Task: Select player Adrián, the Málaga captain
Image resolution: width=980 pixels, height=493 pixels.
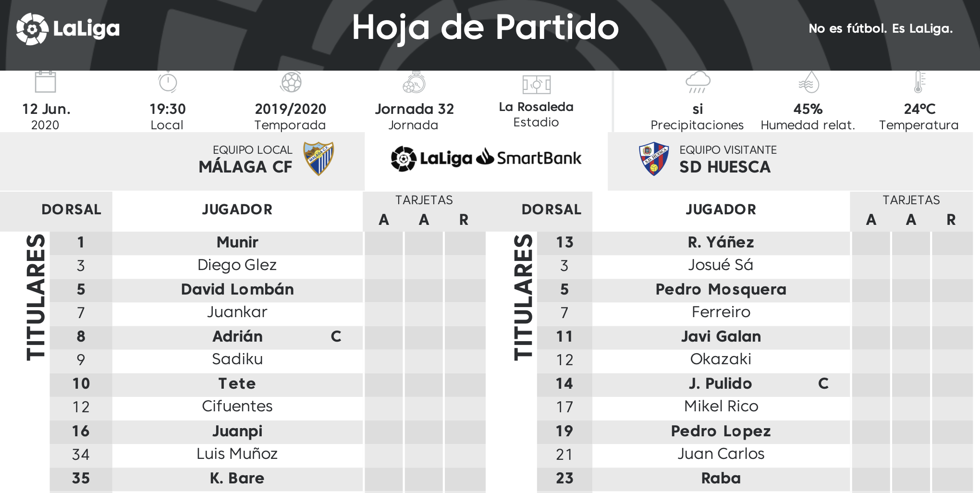Action: click(237, 336)
